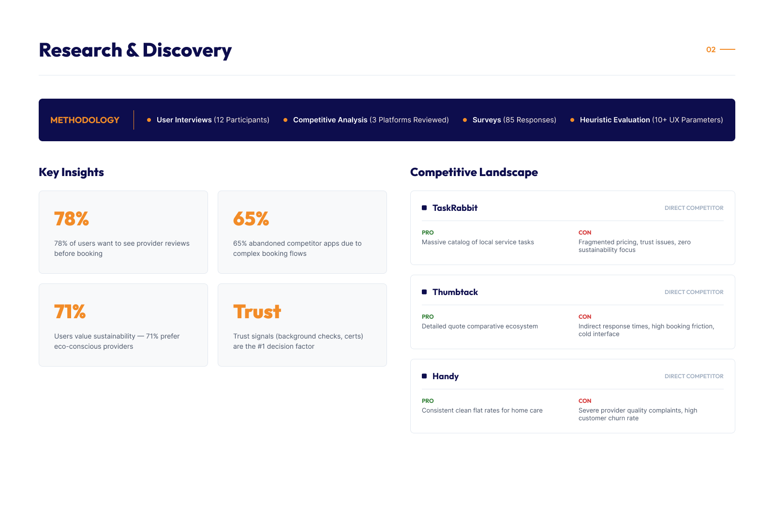Click the PRO label in TaskRabbit card

point(428,233)
